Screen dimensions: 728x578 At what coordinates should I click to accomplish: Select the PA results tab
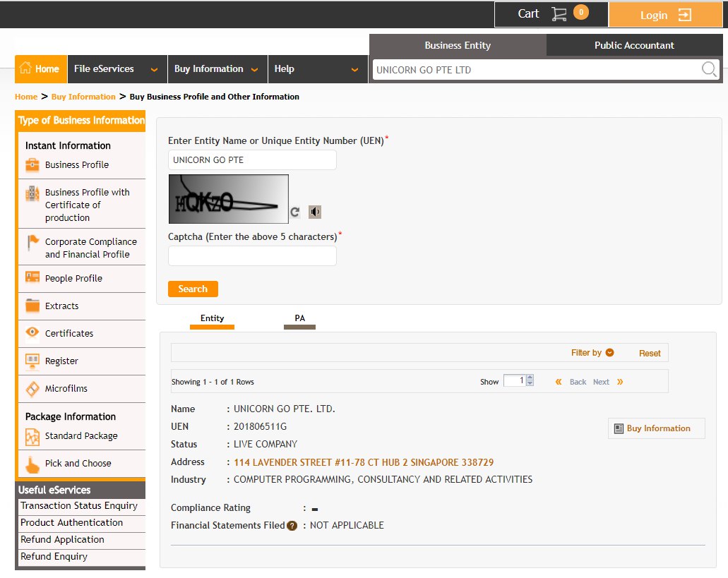coord(299,320)
